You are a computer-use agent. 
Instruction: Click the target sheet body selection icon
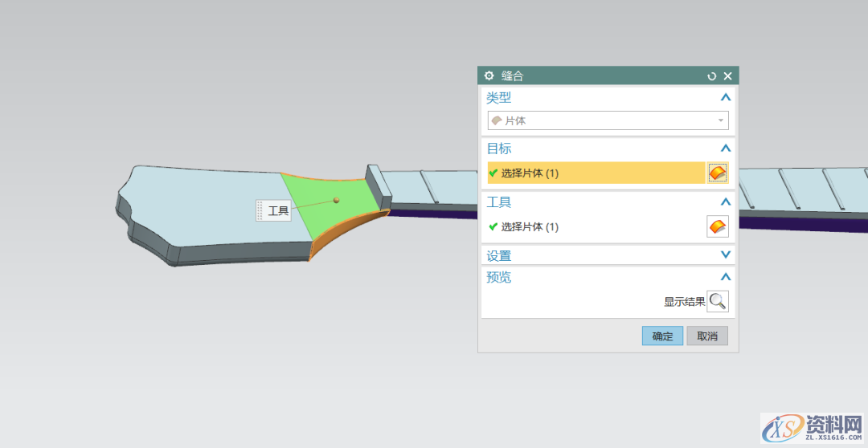point(718,173)
